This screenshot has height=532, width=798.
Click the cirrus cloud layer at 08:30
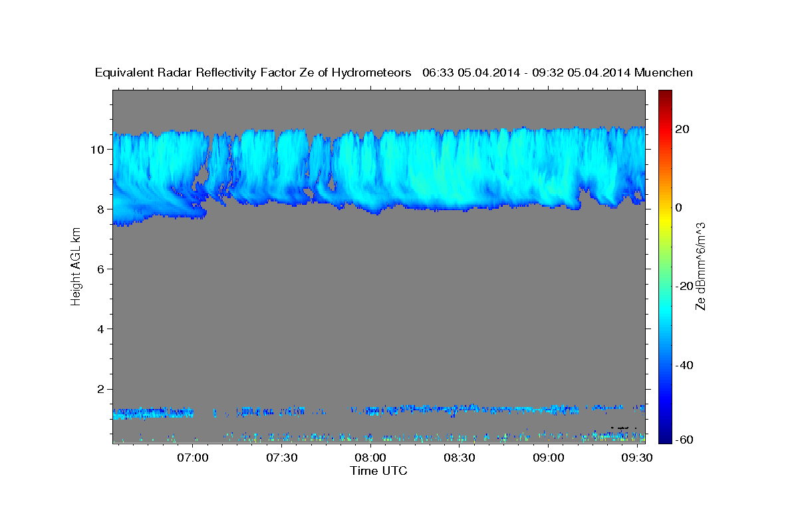tap(459, 170)
